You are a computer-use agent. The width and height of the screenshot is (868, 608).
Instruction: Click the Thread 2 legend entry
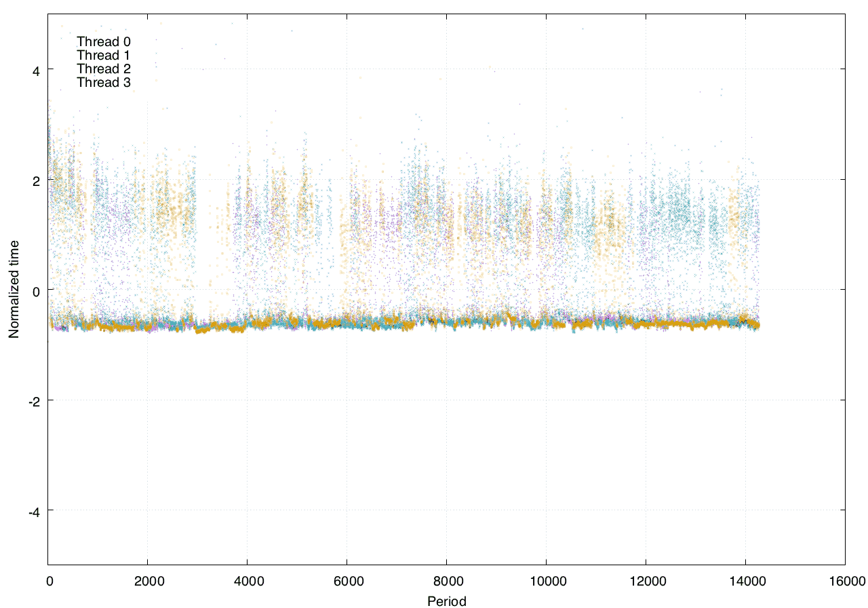103,69
